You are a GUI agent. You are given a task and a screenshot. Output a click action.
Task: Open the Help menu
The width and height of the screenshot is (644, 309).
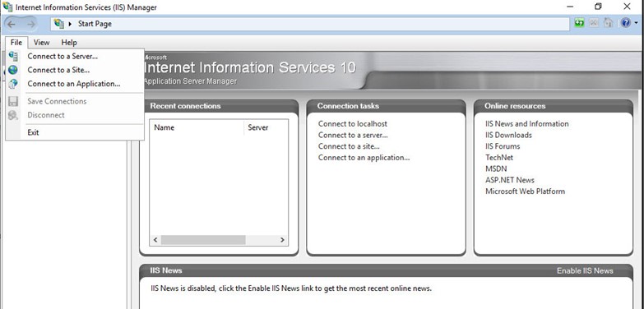point(69,42)
